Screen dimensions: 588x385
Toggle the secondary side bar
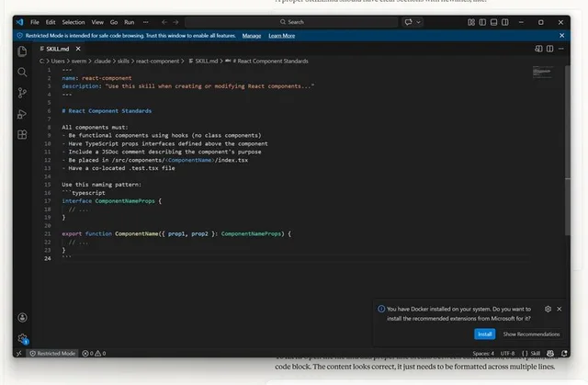[505, 22]
